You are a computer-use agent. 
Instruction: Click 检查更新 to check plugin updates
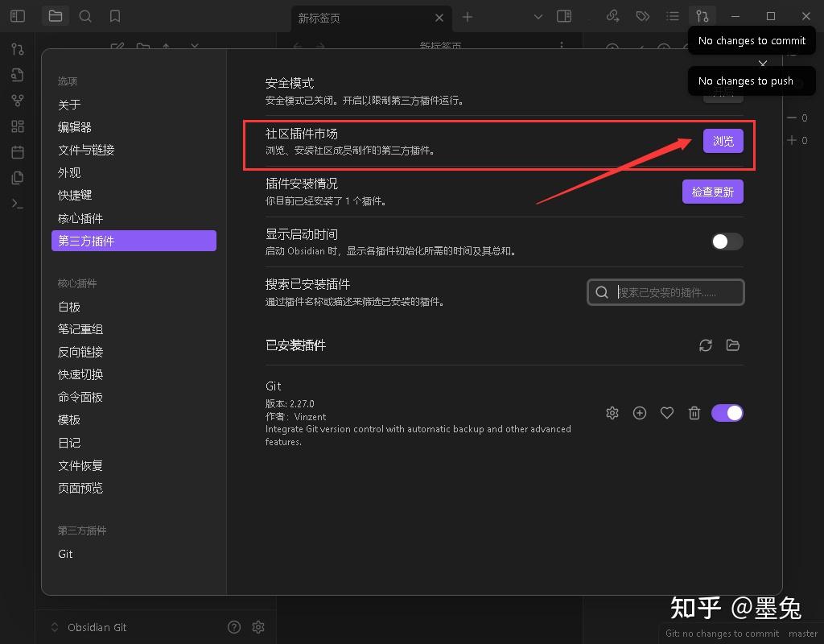(x=712, y=192)
